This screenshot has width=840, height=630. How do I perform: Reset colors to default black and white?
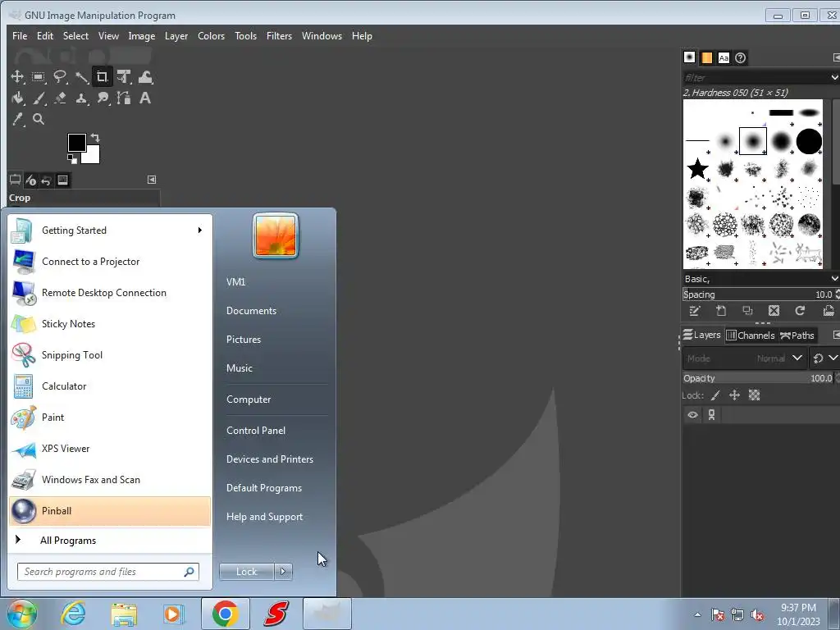[x=72, y=158]
